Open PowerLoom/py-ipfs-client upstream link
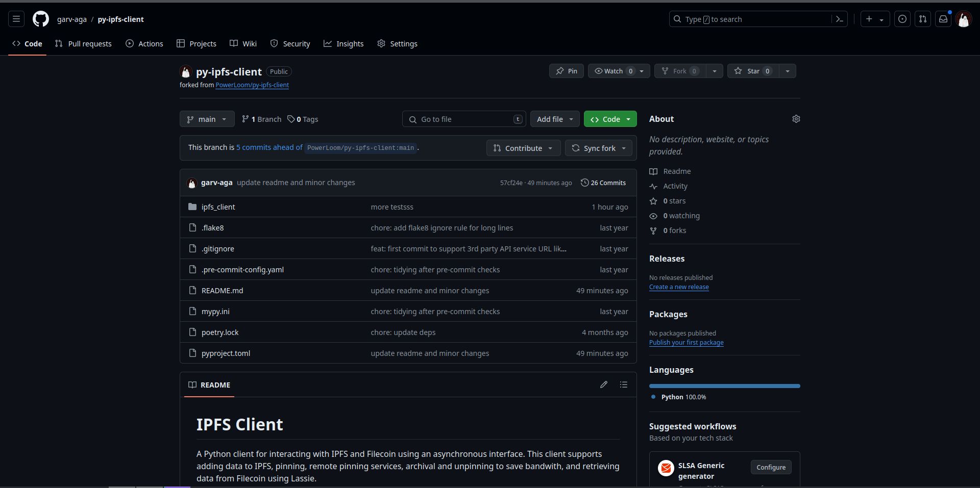Image resolution: width=980 pixels, height=488 pixels. click(252, 85)
